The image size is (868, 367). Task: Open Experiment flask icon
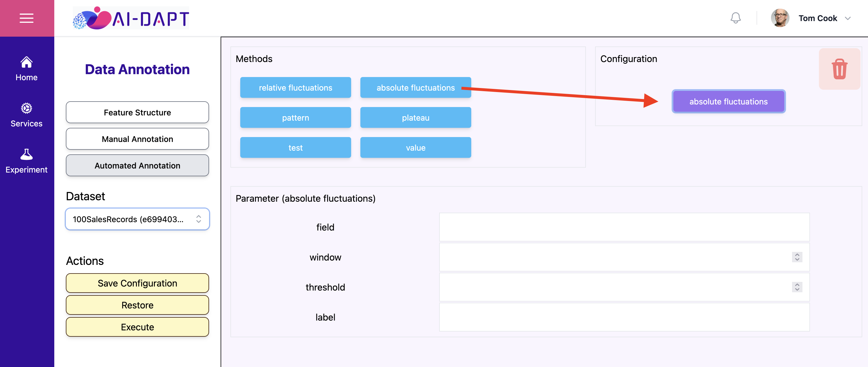(x=26, y=154)
